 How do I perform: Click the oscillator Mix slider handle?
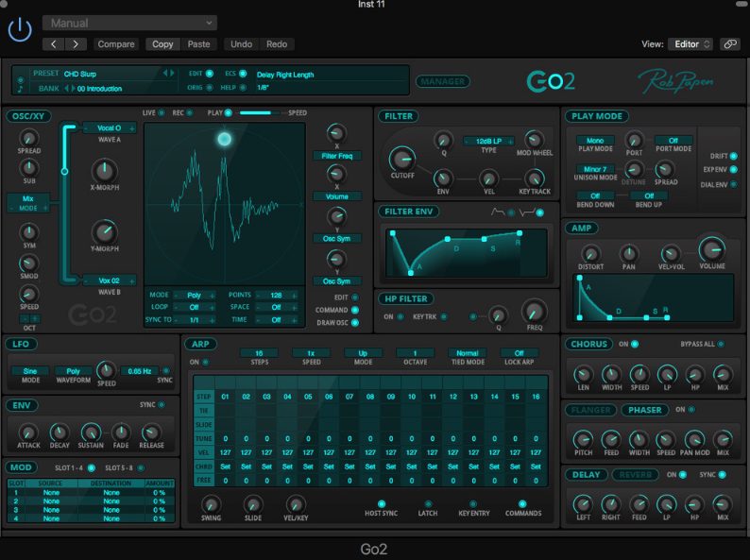64,171
